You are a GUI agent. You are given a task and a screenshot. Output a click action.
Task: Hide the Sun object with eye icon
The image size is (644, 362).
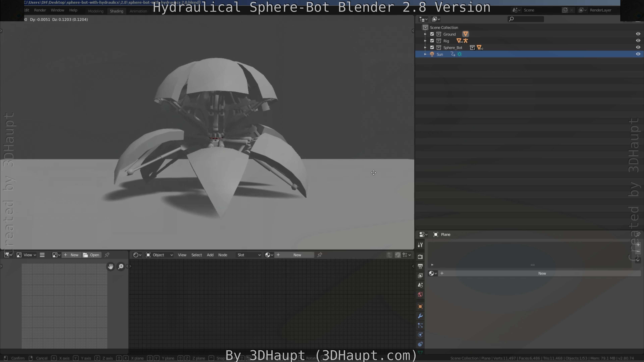click(x=638, y=54)
